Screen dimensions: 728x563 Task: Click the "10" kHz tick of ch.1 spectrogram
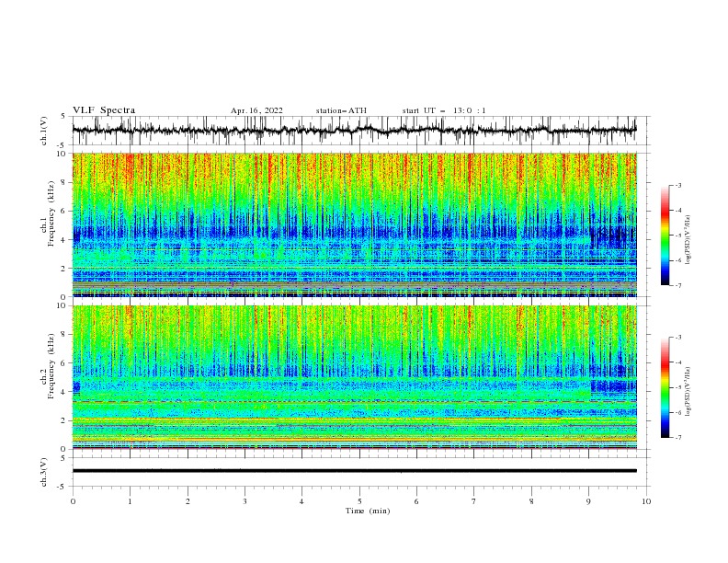(x=62, y=154)
